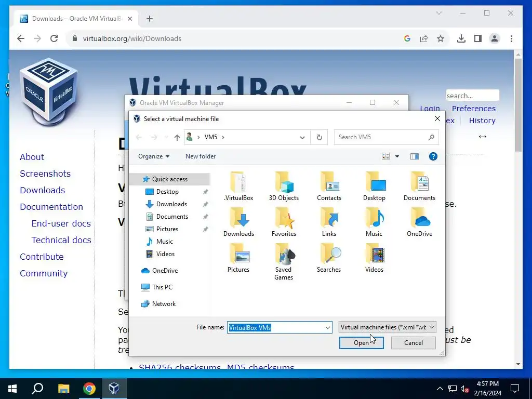
Task: Open the File name combo dropdown arrow
Action: pyautogui.click(x=327, y=327)
